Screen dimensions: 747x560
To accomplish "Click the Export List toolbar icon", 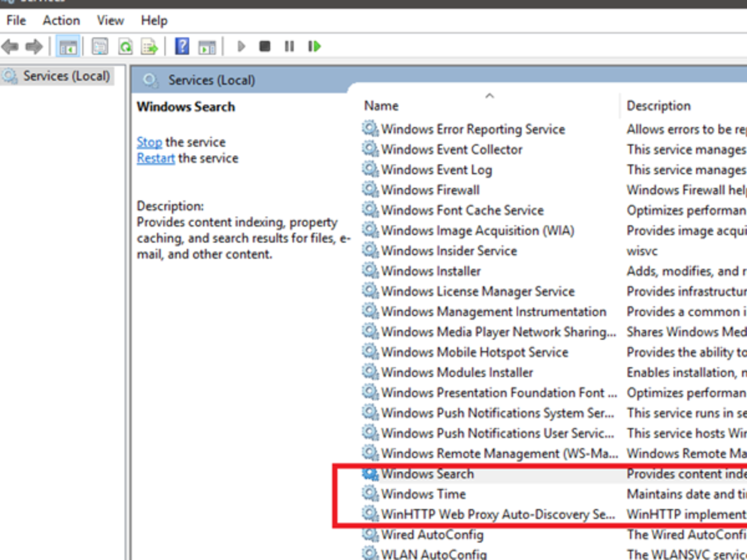I will 149,46.
